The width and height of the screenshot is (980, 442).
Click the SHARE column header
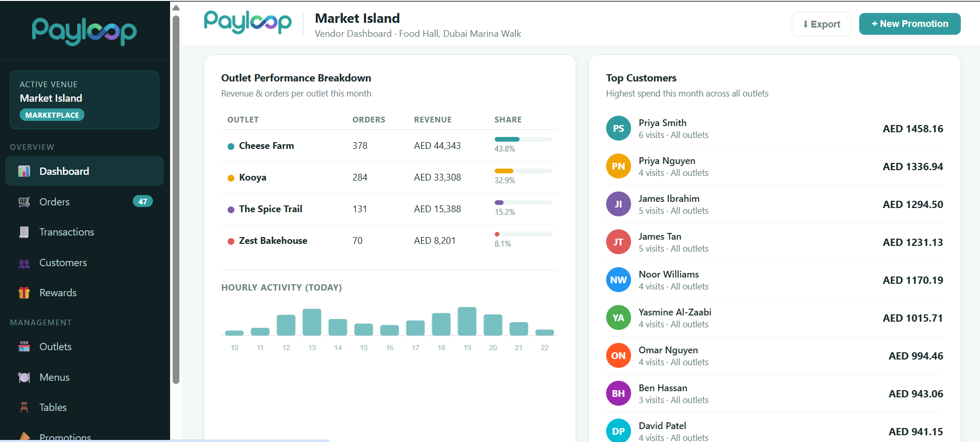[x=508, y=120]
